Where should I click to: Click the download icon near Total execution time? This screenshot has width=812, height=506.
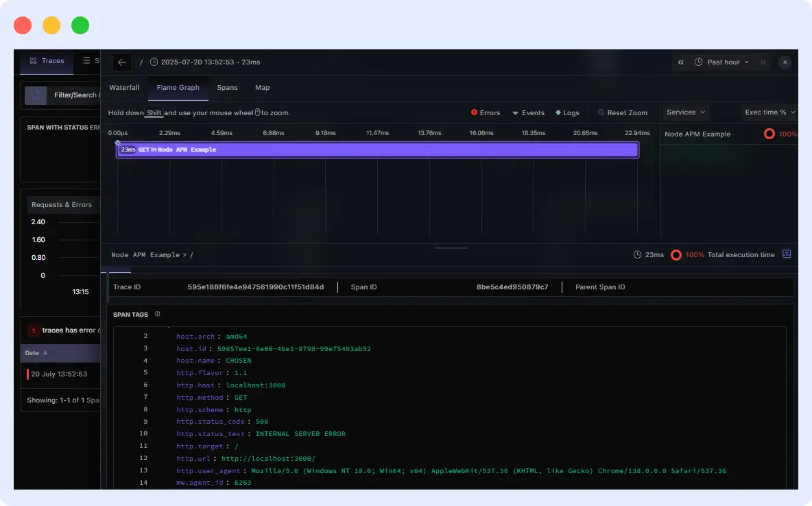[786, 254]
